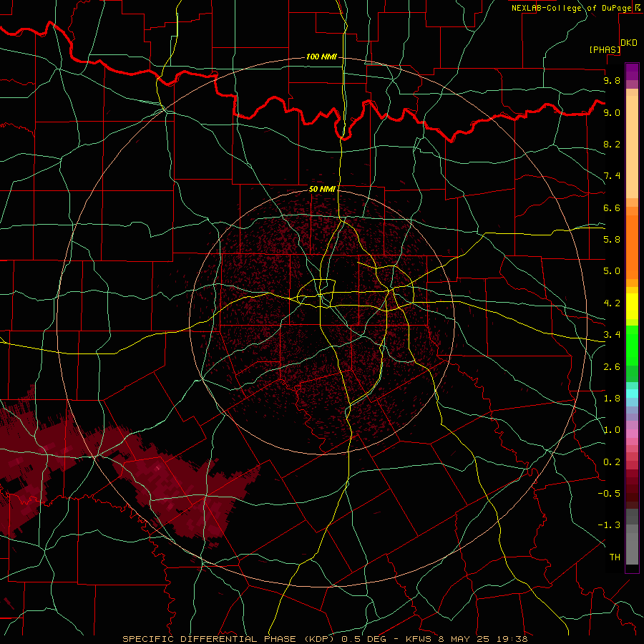This screenshot has height=644, width=644.
Task: Pick the gray bottom segment of color scale
Action: pos(632,550)
